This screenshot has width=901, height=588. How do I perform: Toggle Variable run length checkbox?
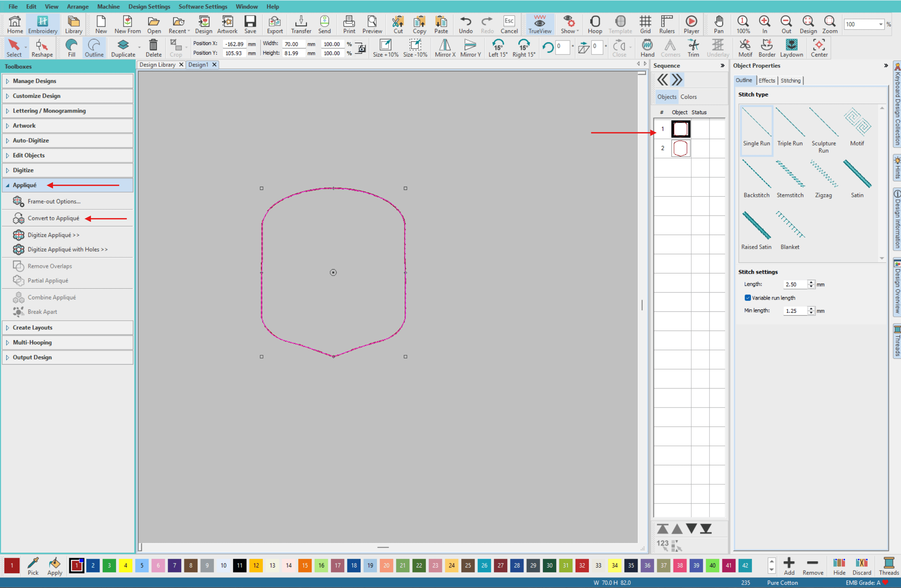[748, 298]
